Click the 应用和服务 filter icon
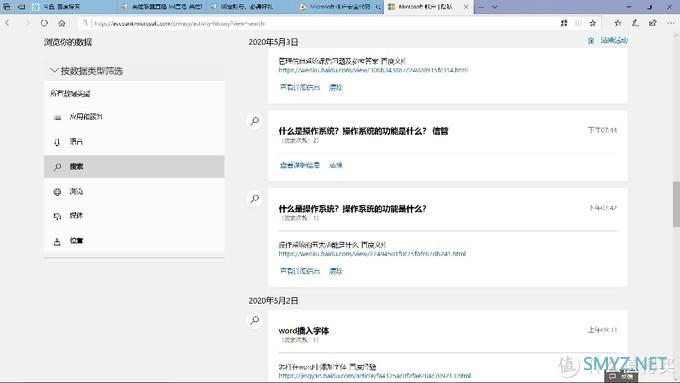Image resolution: width=680 pixels, height=383 pixels. (x=57, y=117)
